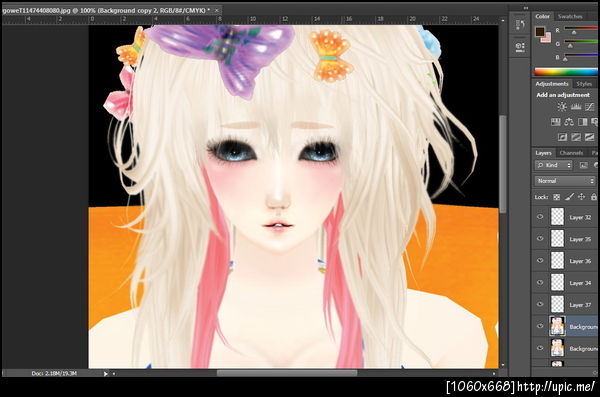The height and width of the screenshot is (397, 600).
Task: Lock layer position
Action: (x=581, y=197)
